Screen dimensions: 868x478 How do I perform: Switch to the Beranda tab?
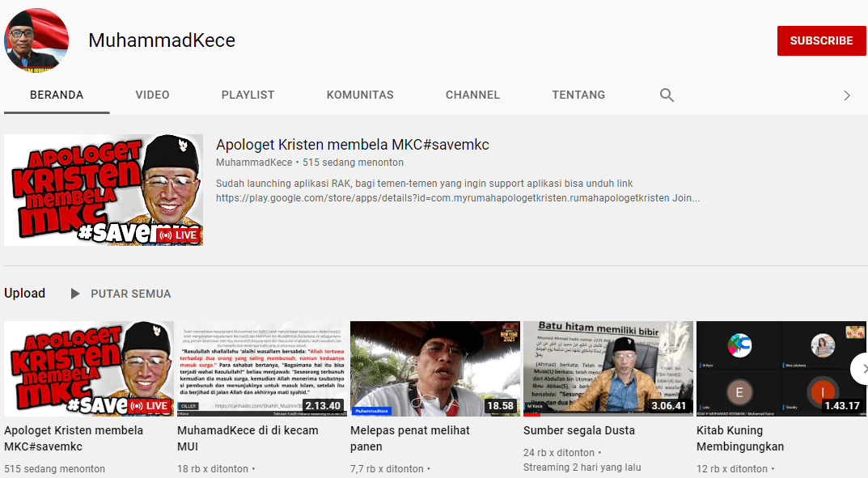coord(57,95)
